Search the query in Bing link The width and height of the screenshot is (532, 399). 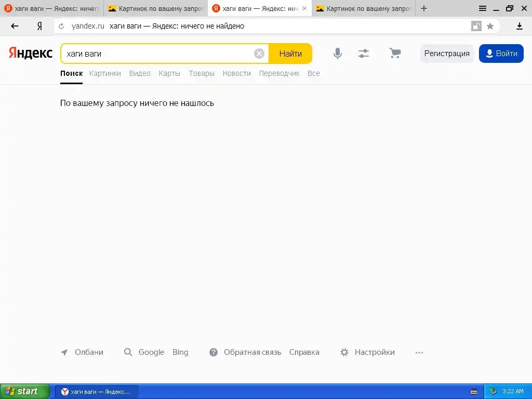point(180,352)
